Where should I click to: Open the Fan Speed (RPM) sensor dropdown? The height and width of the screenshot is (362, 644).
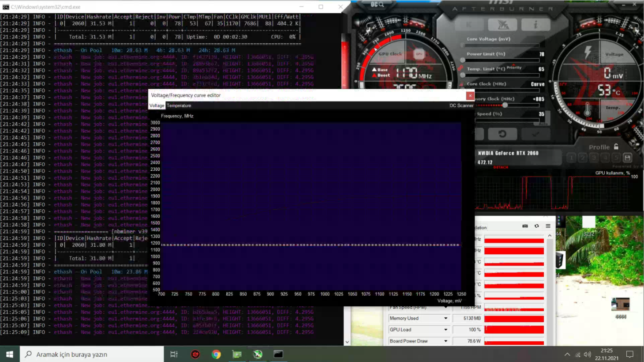point(446,307)
